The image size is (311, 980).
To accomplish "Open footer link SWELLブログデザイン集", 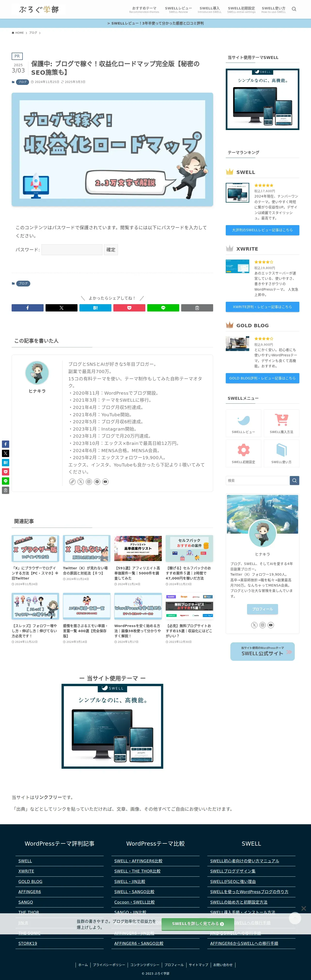I will (233, 871).
